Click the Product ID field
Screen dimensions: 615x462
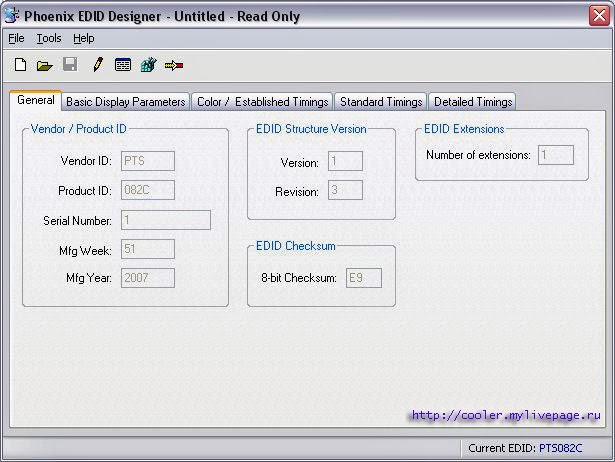coord(148,190)
